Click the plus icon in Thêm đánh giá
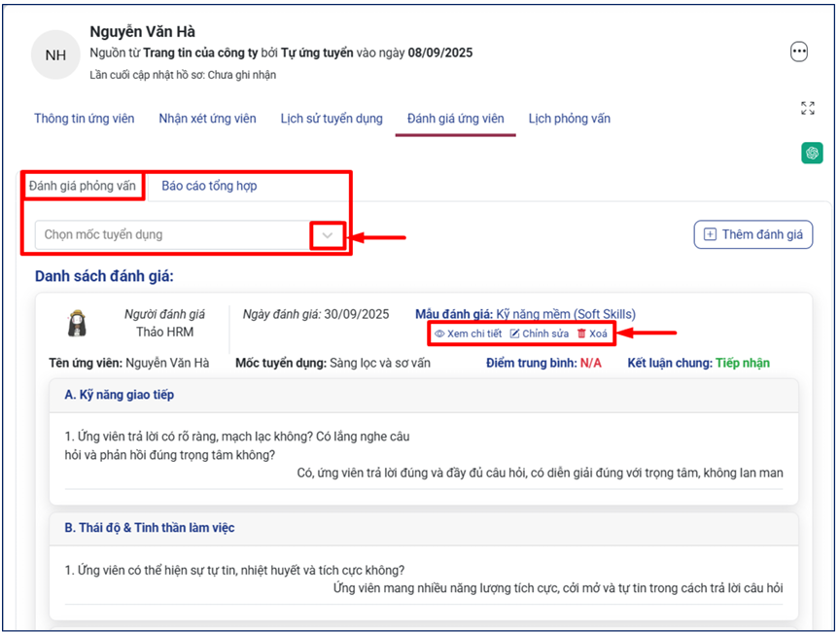 [x=710, y=234]
